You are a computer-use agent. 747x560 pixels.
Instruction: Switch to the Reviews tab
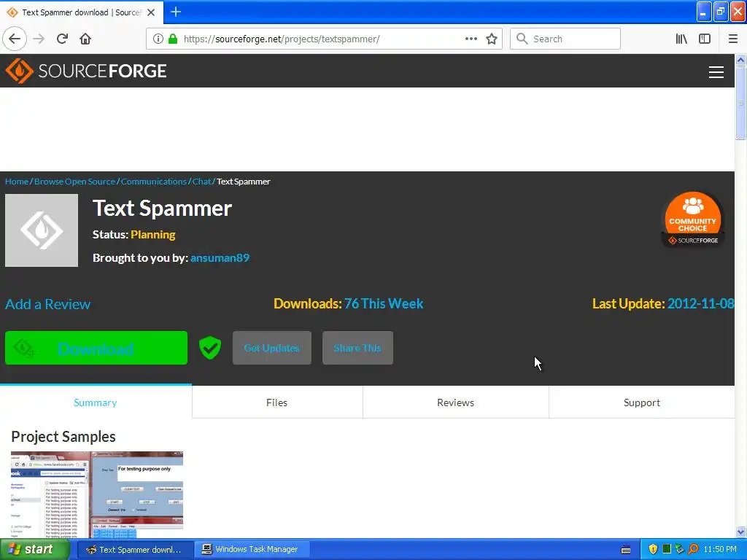(455, 402)
